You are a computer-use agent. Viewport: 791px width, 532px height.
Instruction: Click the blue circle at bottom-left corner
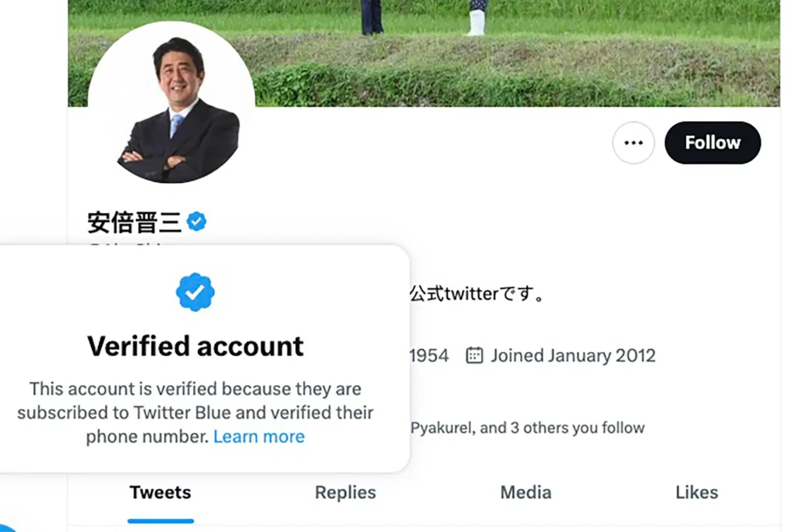tap(6, 527)
